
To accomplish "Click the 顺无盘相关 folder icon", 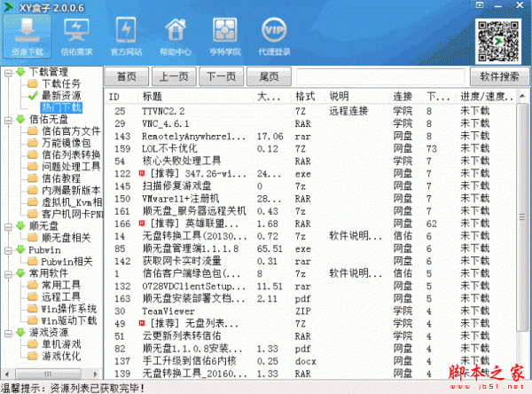I will (33, 238).
